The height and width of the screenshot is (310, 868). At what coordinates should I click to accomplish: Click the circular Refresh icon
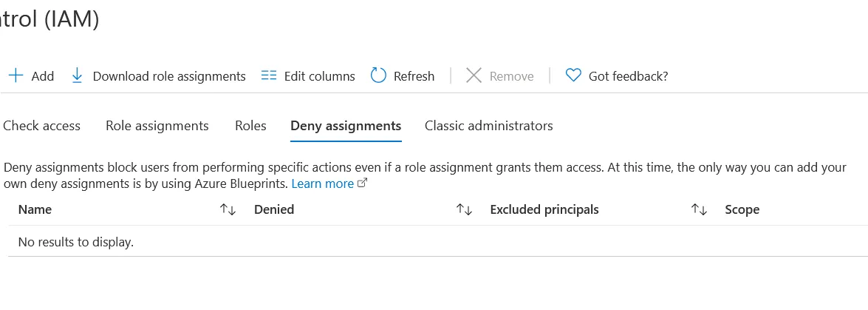click(x=378, y=75)
